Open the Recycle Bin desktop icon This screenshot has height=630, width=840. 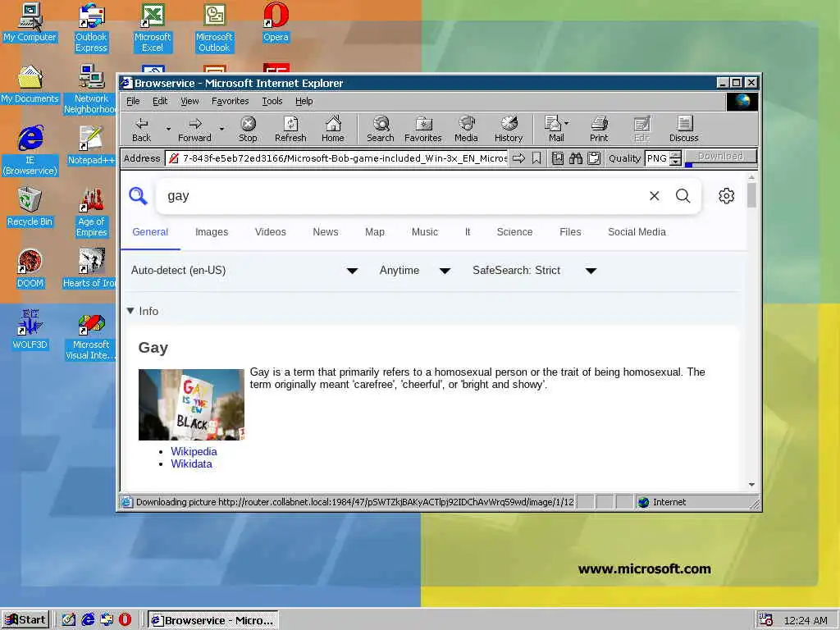[x=30, y=207]
